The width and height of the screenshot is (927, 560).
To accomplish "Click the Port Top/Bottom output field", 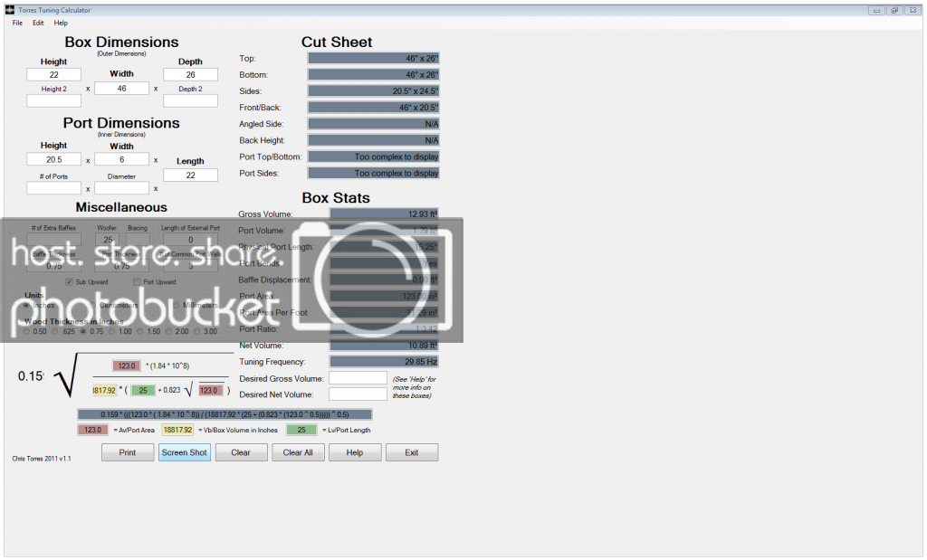I will (x=373, y=157).
